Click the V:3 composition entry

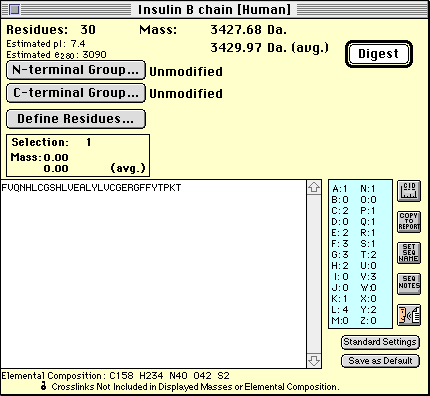pyautogui.click(x=368, y=277)
